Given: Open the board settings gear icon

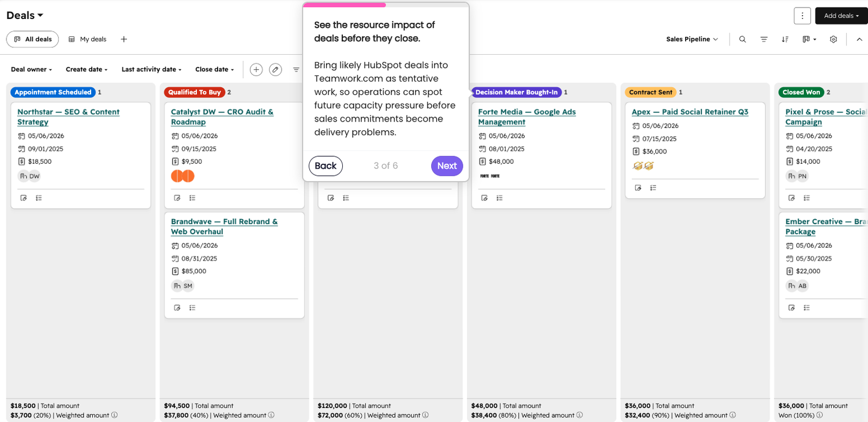Looking at the screenshot, I should 833,39.
